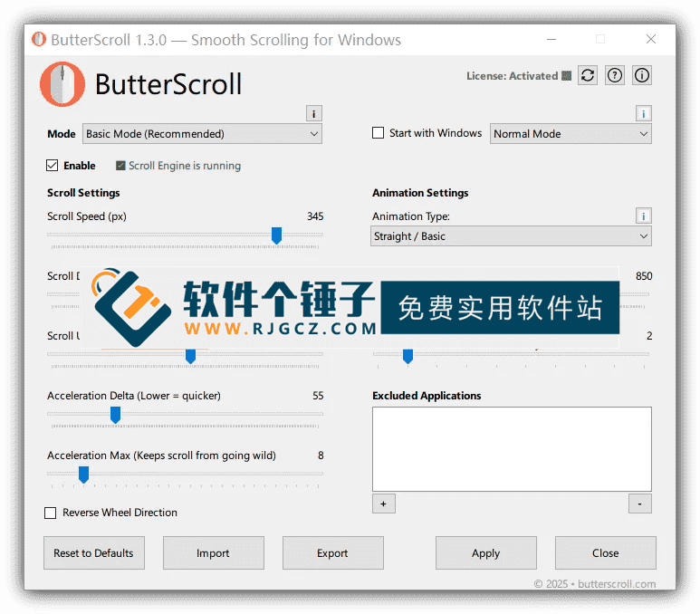
Task: Click Reset to Defaults button
Action: 94,552
